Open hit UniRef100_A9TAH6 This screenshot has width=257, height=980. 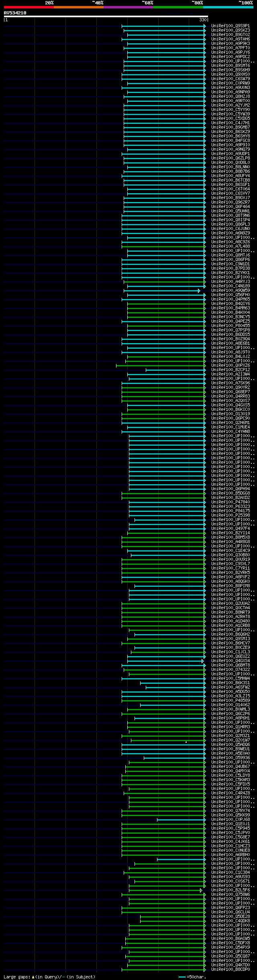tap(230, 39)
